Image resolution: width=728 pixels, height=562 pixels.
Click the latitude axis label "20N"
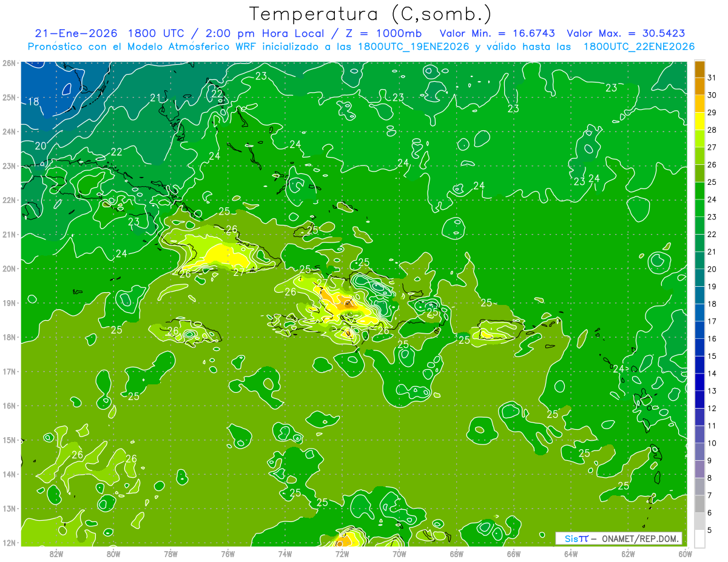[x=8, y=269]
